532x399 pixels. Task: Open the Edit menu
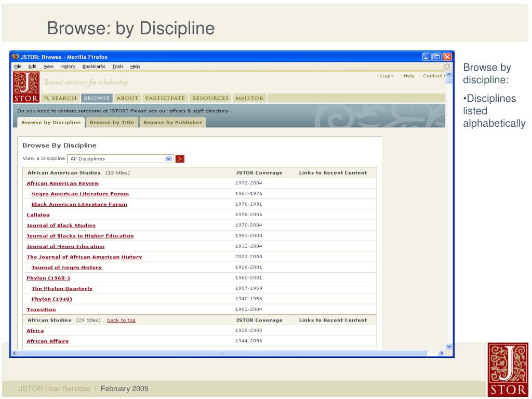pos(32,66)
